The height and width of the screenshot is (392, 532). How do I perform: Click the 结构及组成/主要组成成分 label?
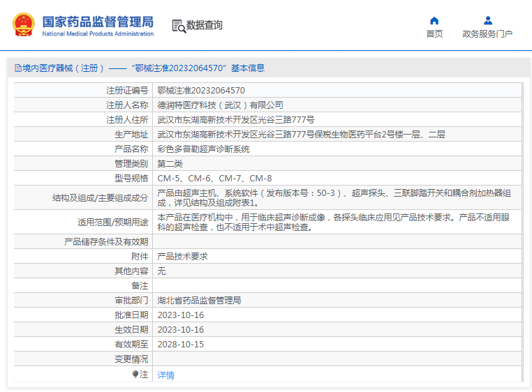pyautogui.click(x=101, y=198)
